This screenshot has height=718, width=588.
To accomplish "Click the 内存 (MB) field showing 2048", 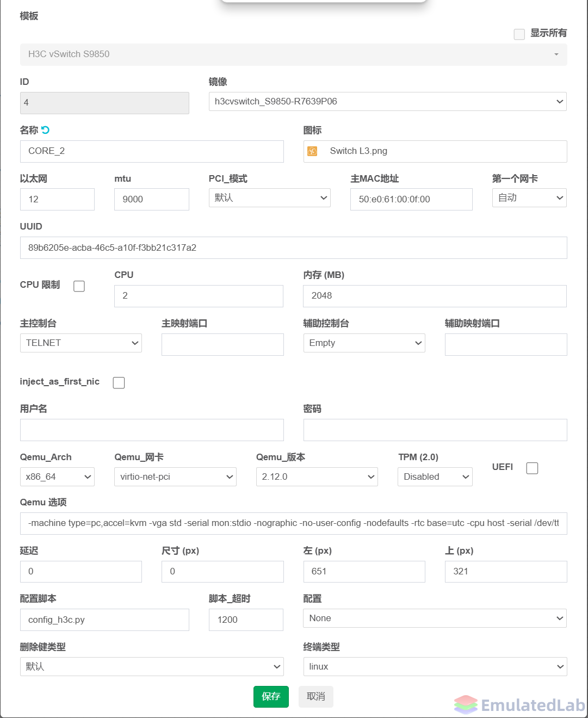I will (x=435, y=296).
